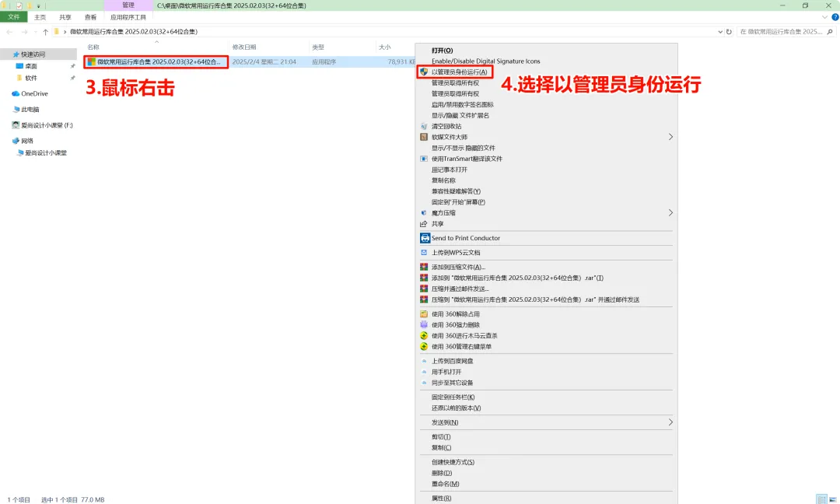The width and height of the screenshot is (840, 504).
Task: Click the refresh button by address bar
Action: [x=729, y=32]
